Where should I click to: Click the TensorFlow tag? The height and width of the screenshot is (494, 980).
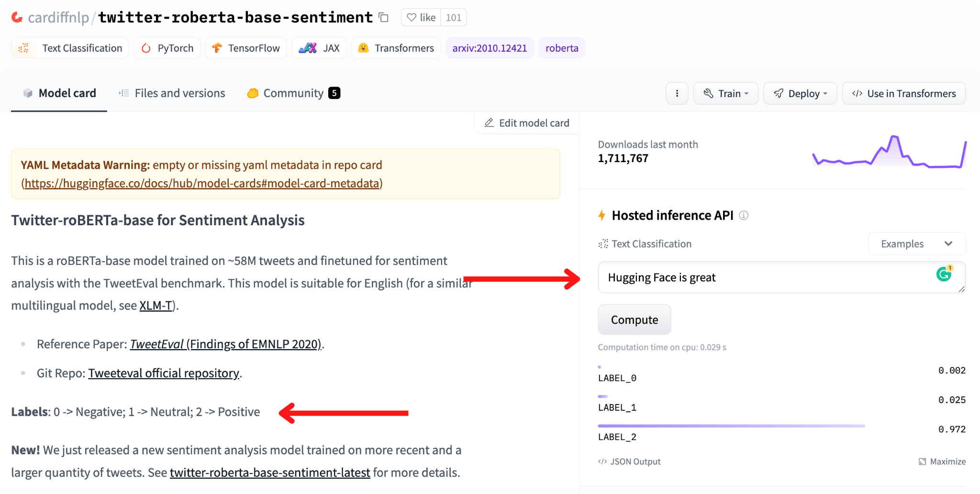[246, 48]
